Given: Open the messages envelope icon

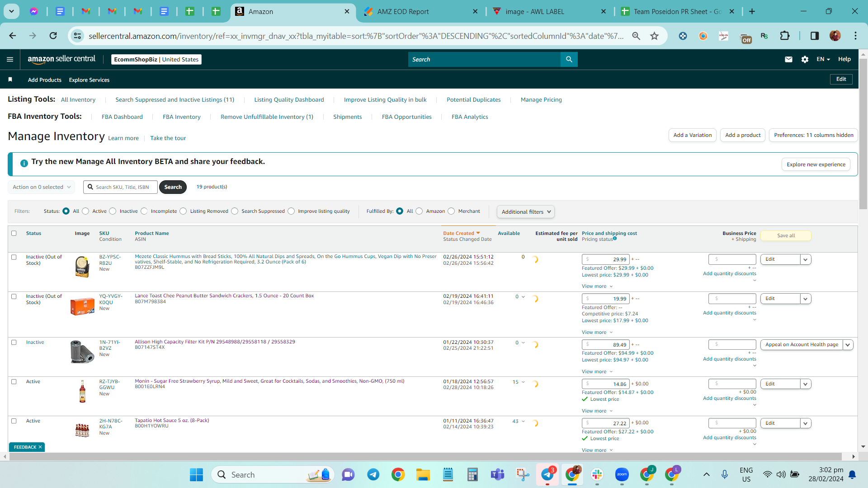Looking at the screenshot, I should tap(788, 59).
